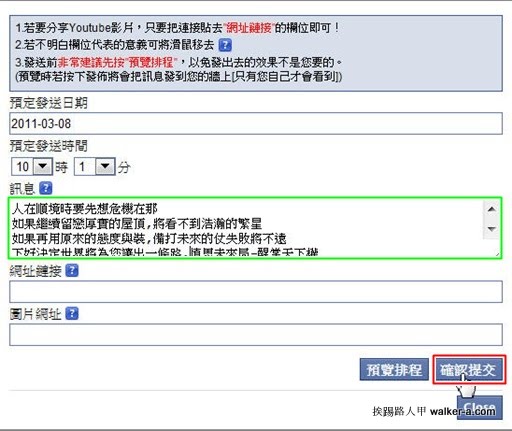Click the help icon in the instruction box
The height and width of the screenshot is (431, 512).
[225, 45]
